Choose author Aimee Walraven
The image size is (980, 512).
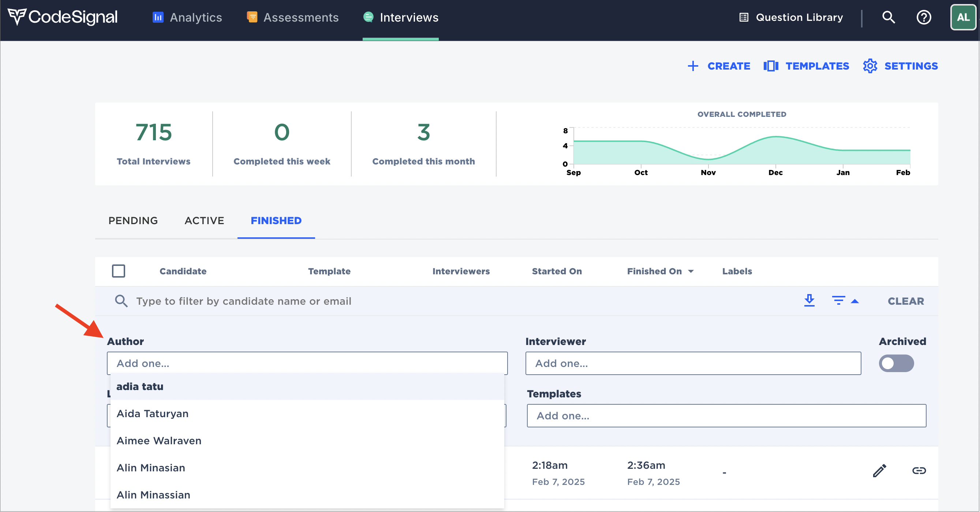(x=307, y=441)
